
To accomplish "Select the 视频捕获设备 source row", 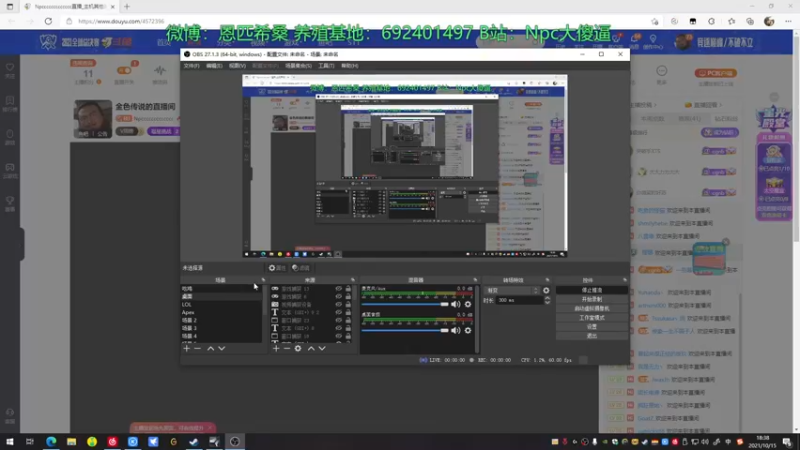I will point(311,305).
